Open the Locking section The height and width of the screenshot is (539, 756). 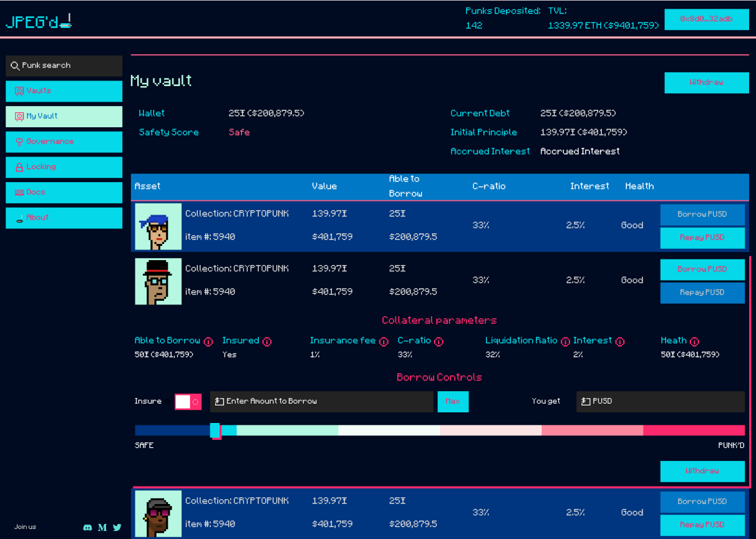coord(64,167)
